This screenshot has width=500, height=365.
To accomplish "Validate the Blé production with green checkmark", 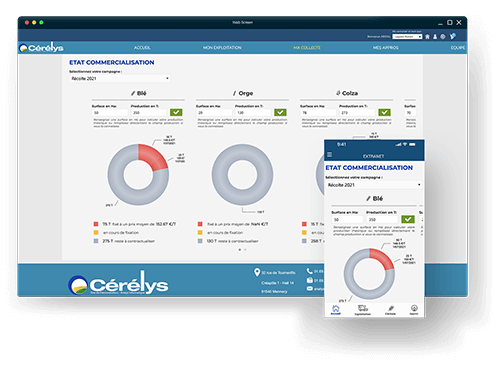I will point(176,112).
